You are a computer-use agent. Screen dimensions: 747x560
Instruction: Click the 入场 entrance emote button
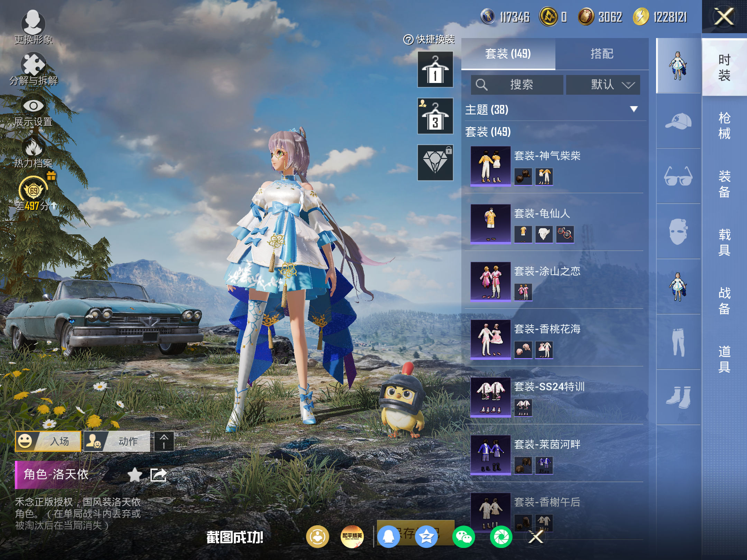48,441
